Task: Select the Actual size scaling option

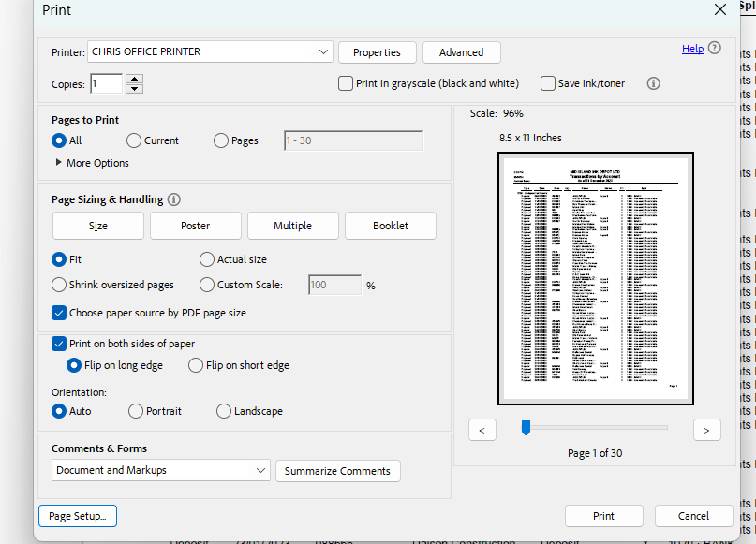Action: point(206,259)
